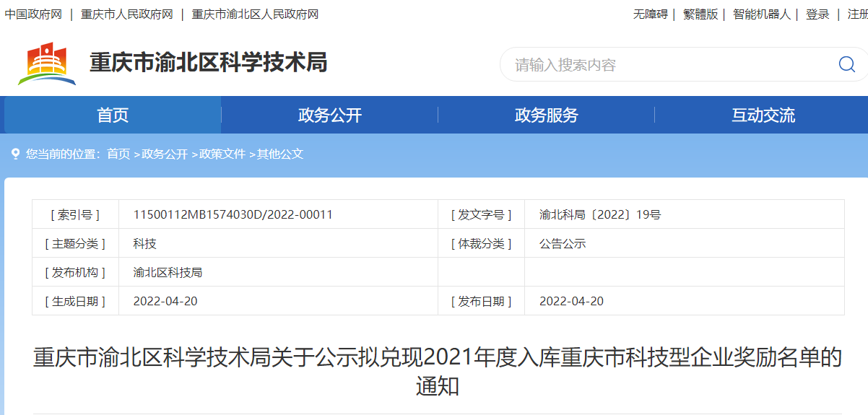Image resolution: width=868 pixels, height=415 pixels.
Task: Click the 注册 register link
Action: click(x=857, y=14)
